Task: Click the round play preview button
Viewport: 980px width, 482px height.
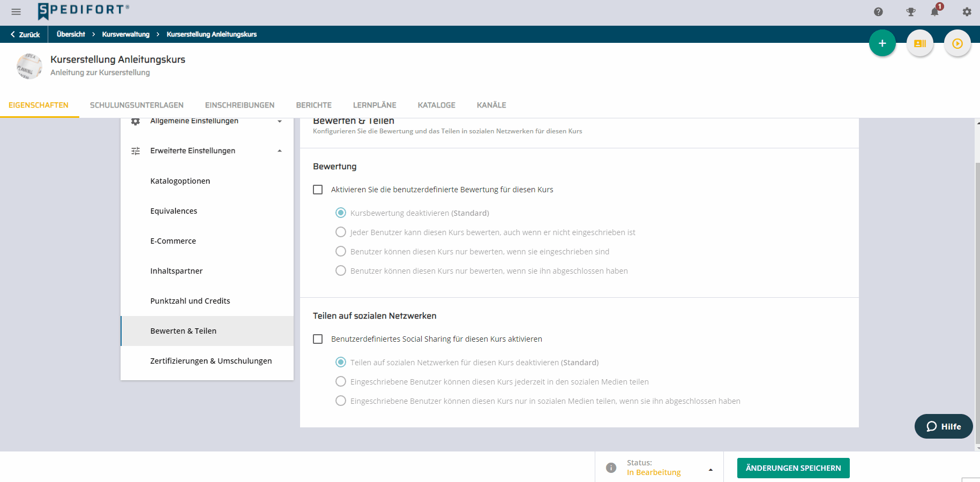Action: pyautogui.click(x=957, y=43)
